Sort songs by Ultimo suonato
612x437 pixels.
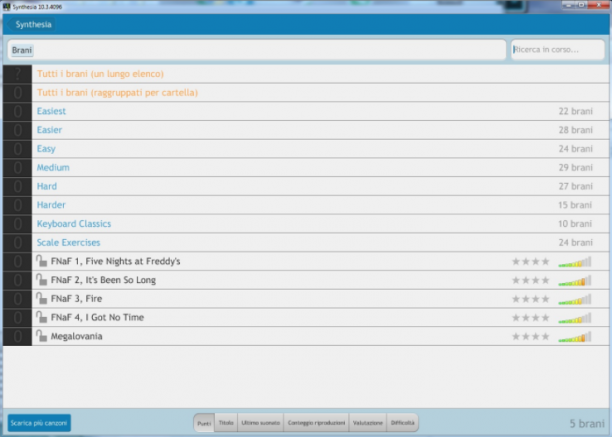point(261,423)
